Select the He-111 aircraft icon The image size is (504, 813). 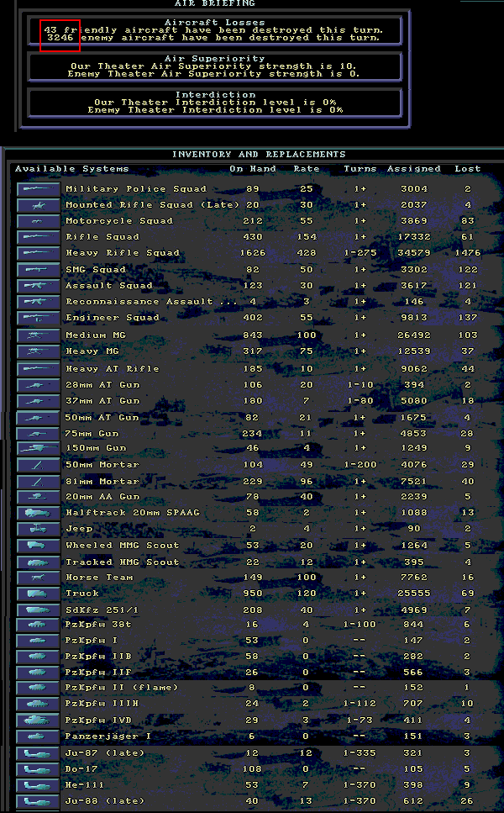(39, 785)
